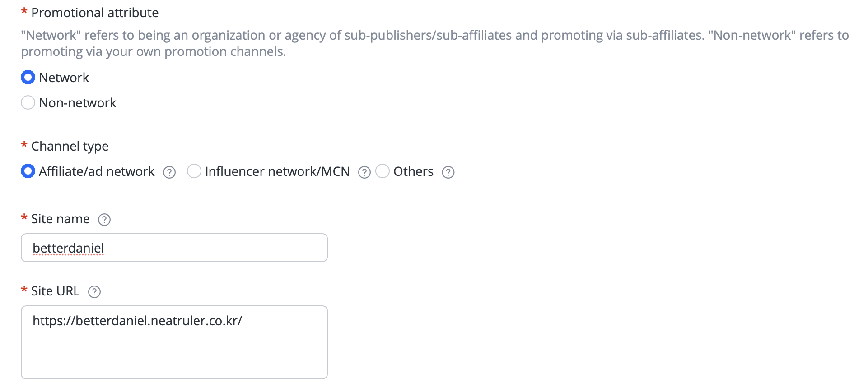868x387 pixels.
Task: Pick the Influencer network/MCN option
Action: [x=194, y=171]
